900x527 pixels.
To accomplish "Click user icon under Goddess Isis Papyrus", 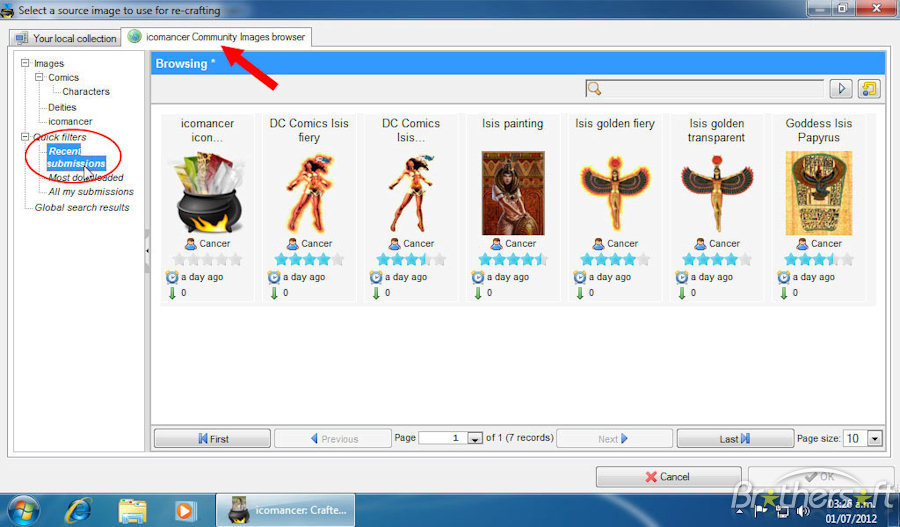I will [x=802, y=244].
